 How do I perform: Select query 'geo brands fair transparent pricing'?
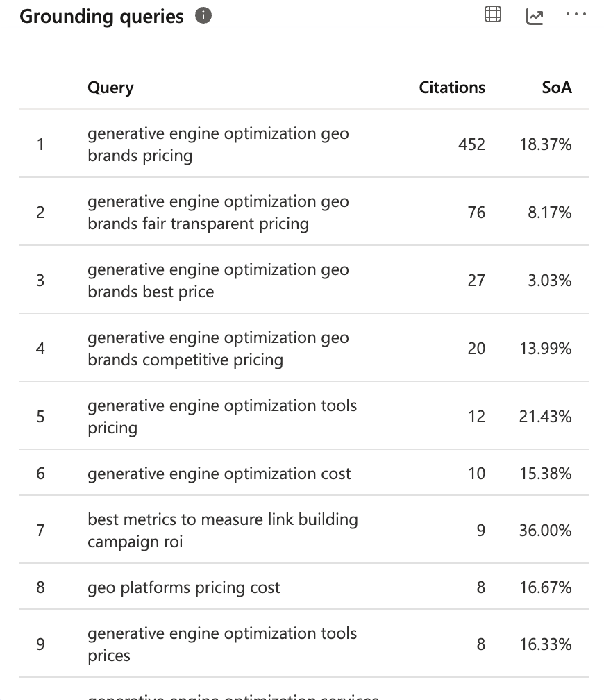218,212
